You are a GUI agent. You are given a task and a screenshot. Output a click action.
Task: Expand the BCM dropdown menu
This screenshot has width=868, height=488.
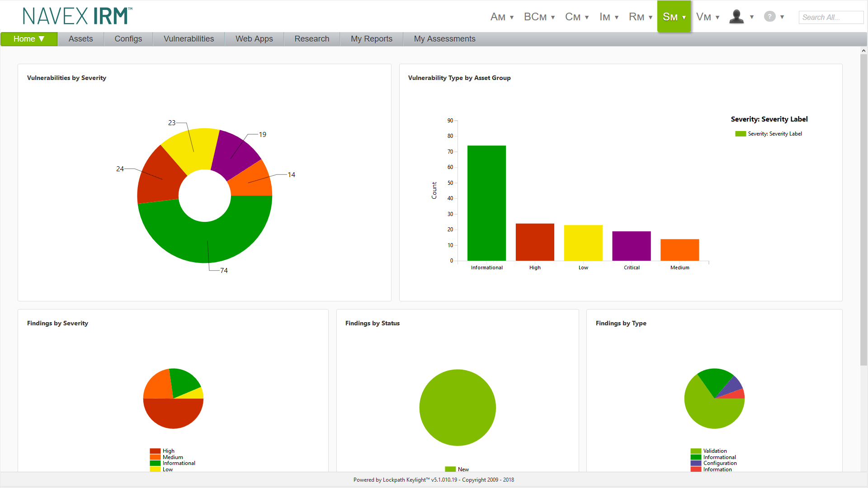point(539,16)
